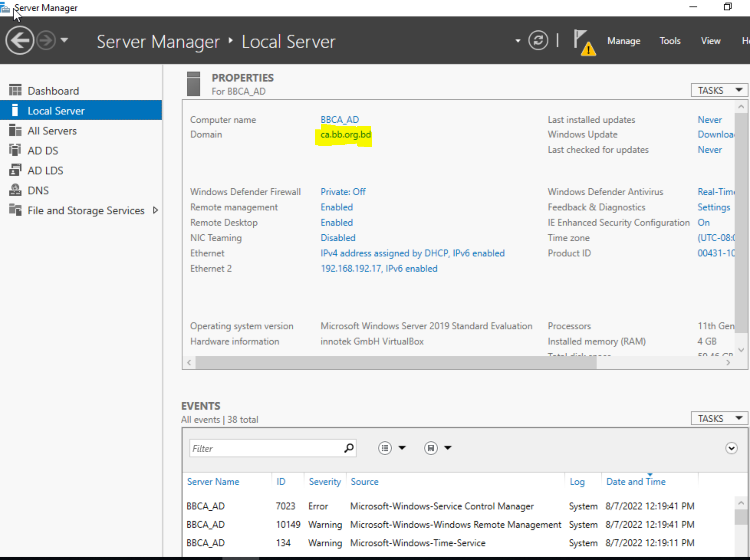Click the Dashboard grid icon
The height and width of the screenshot is (560, 750).
click(x=15, y=90)
